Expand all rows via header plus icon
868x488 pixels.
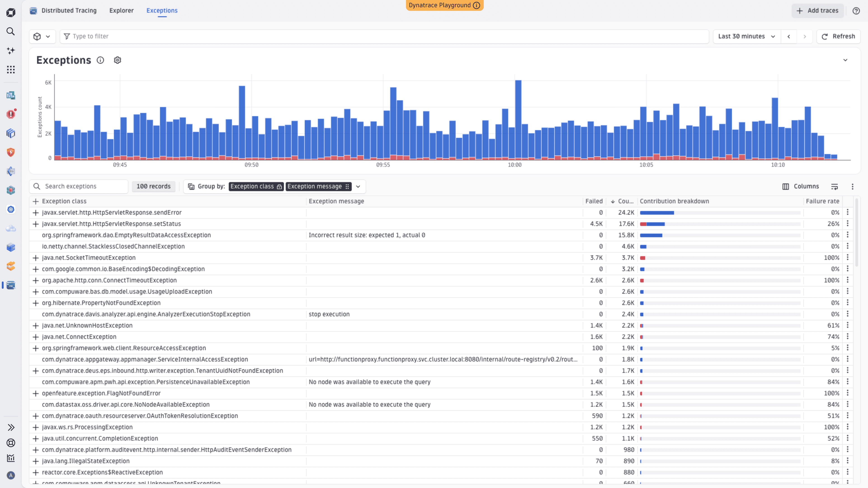(35, 201)
